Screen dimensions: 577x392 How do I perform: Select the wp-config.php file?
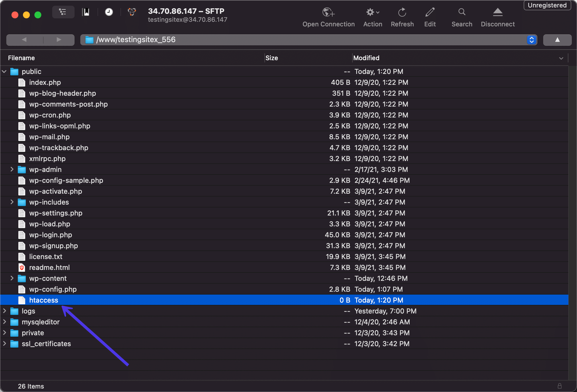[52, 289]
